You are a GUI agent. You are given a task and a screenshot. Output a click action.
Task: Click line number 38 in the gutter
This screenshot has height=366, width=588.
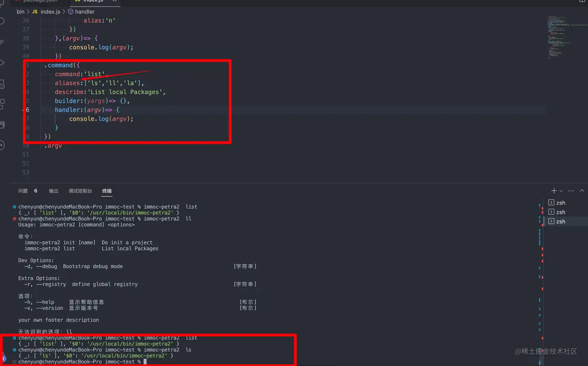(26, 38)
